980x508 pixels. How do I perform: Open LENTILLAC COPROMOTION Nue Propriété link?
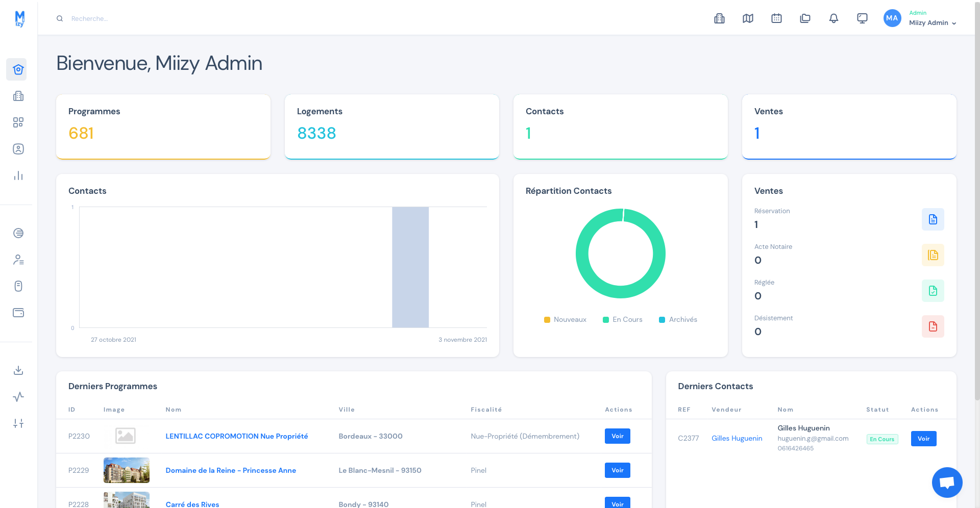(x=237, y=436)
